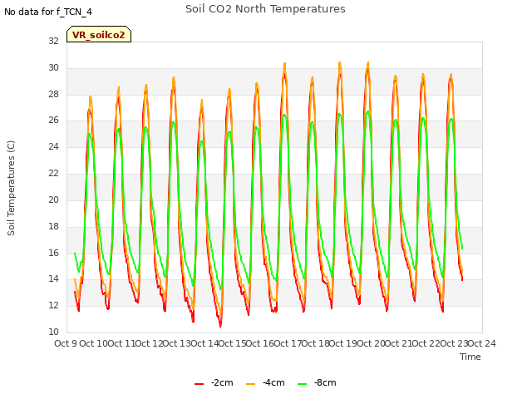Click the Oct 14 x-axis tick label
Screen dimensions: 532x399
coord(205,343)
